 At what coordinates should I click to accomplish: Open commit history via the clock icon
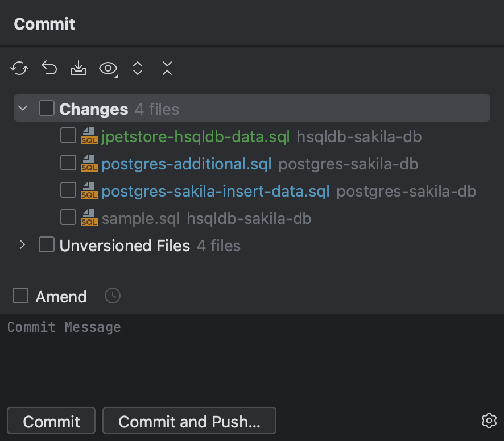[x=112, y=296]
